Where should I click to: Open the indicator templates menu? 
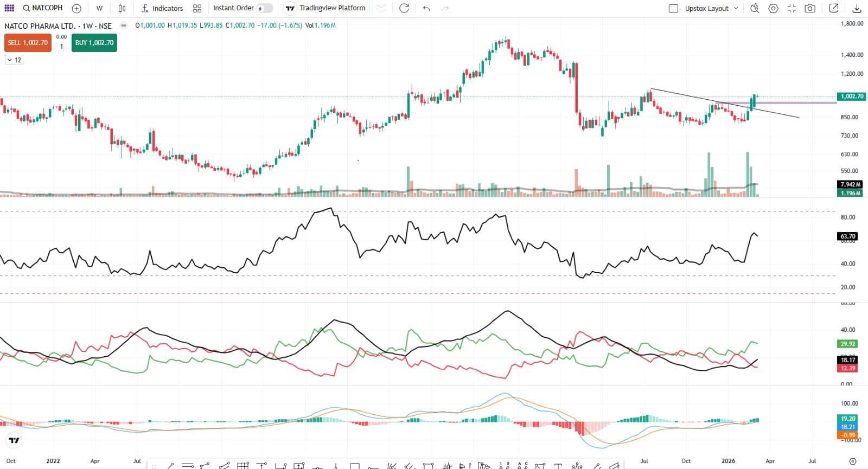pos(197,8)
